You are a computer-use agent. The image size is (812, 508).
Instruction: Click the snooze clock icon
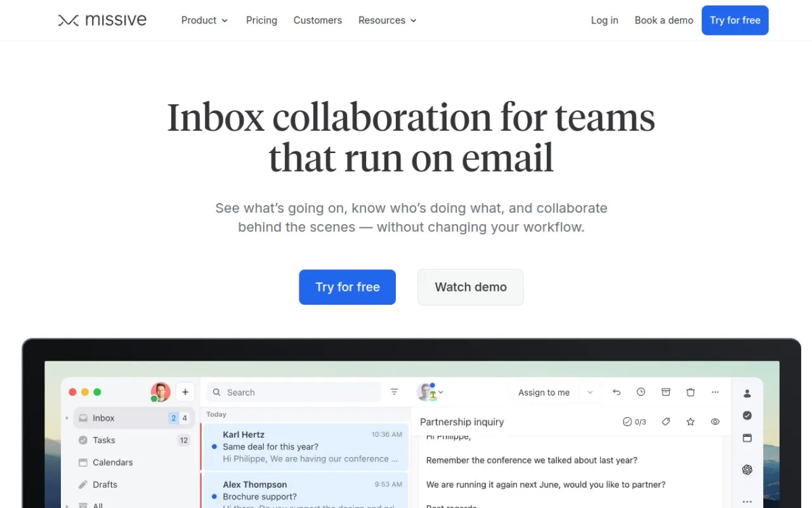pyautogui.click(x=641, y=392)
